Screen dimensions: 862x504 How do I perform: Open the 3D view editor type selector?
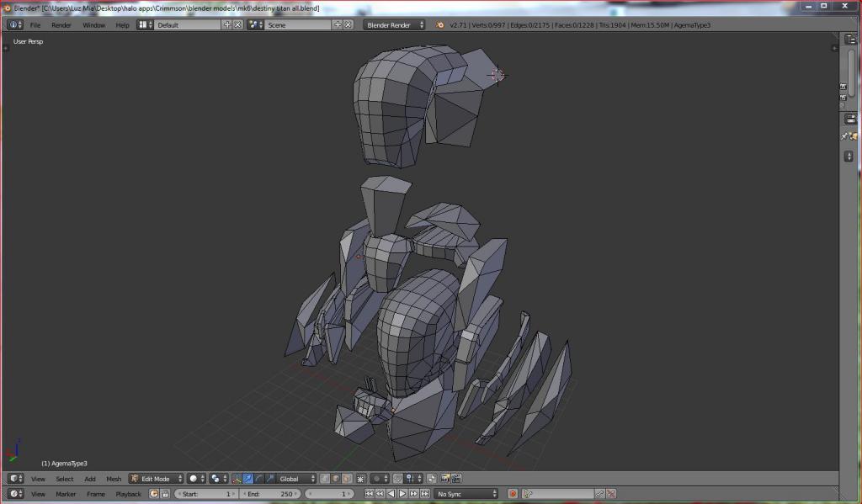(15, 479)
